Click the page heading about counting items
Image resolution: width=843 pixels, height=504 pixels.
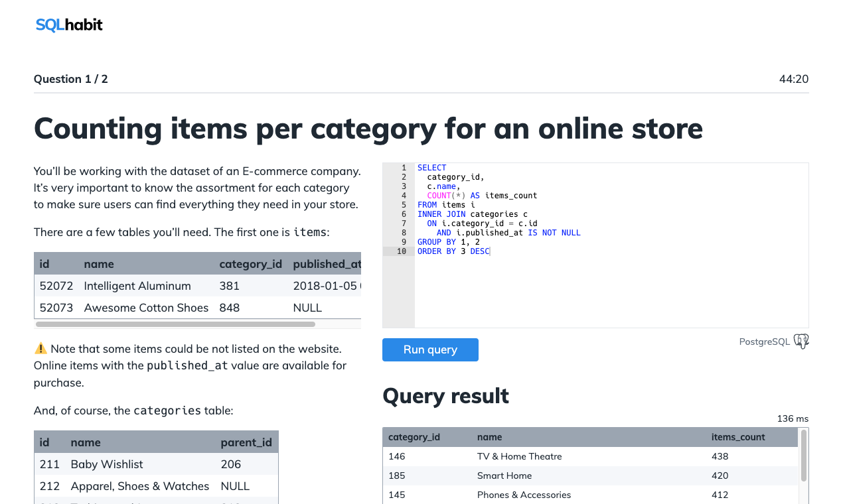[x=368, y=129]
